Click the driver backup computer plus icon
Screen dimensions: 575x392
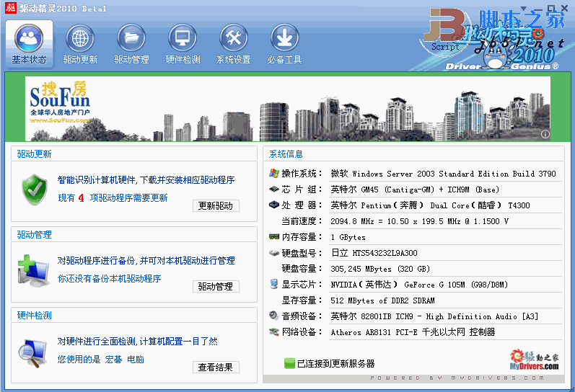coord(33,270)
